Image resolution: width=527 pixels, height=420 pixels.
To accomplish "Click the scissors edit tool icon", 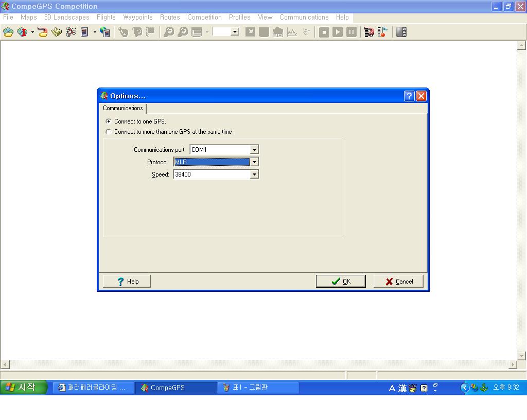I will point(71,32).
